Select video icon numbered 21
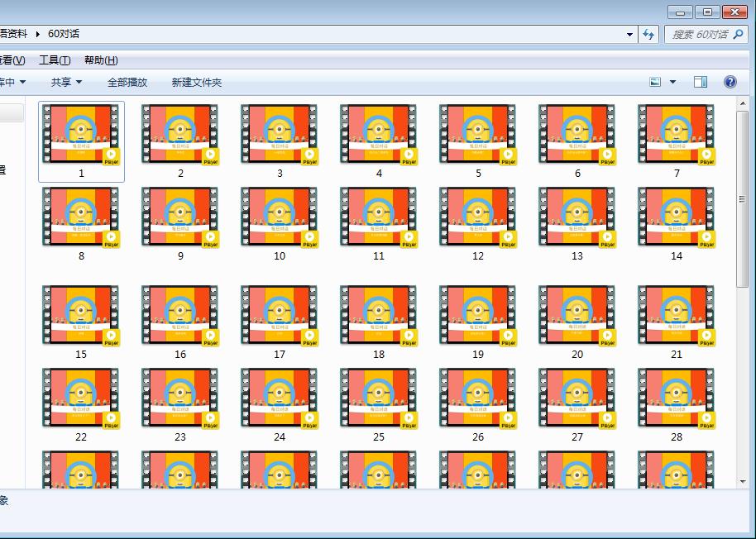Image resolution: width=756 pixels, height=539 pixels. 677,316
